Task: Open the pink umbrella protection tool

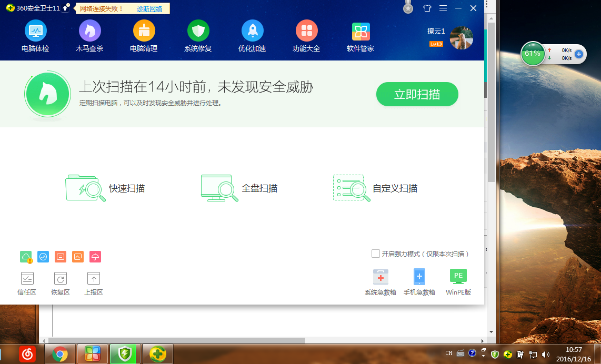Action: pos(95,257)
